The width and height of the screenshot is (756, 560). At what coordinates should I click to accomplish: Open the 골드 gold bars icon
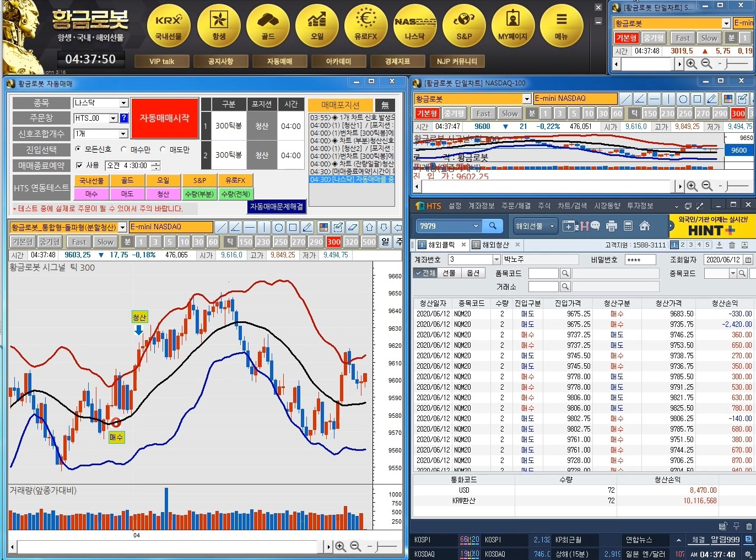tap(268, 26)
